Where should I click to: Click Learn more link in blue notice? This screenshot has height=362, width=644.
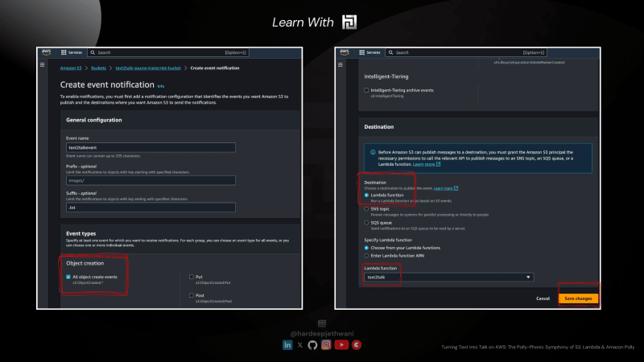427,164
